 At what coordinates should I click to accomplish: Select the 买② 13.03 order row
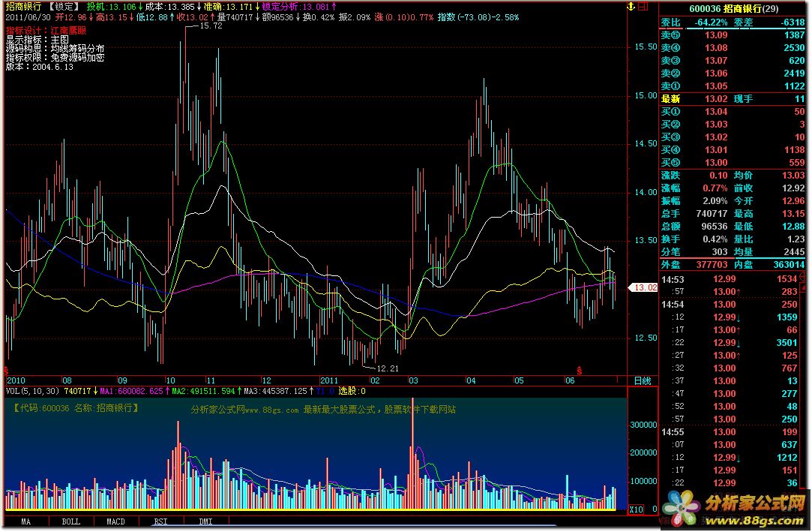pos(733,125)
